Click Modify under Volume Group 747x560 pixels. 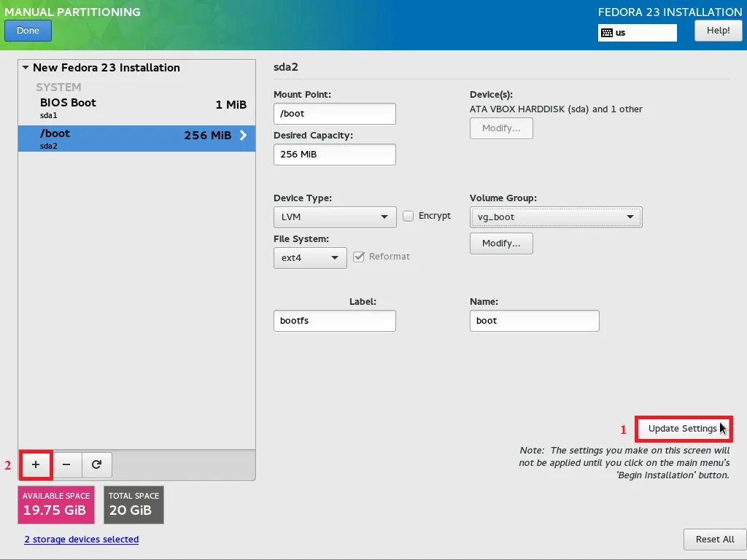[501, 244]
